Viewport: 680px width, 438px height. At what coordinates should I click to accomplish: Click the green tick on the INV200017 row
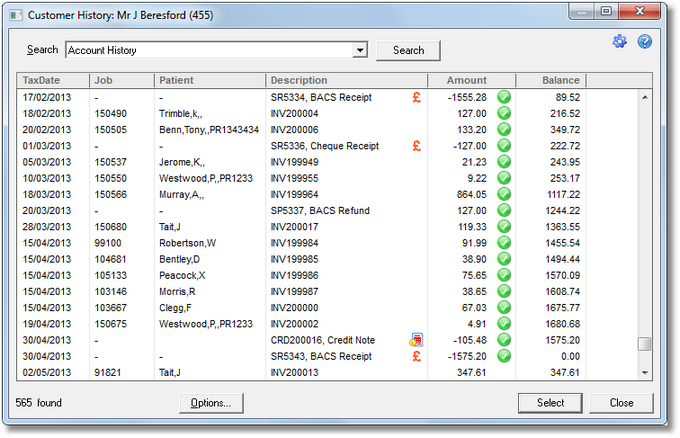(x=504, y=226)
